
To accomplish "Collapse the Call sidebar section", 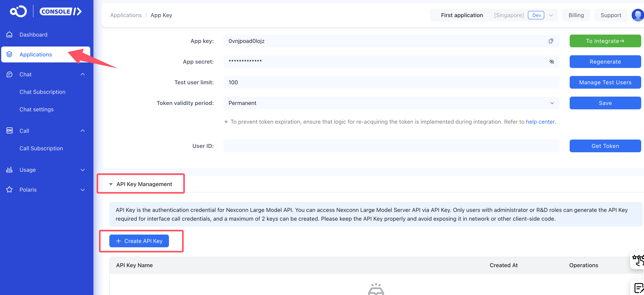I will pos(83,131).
